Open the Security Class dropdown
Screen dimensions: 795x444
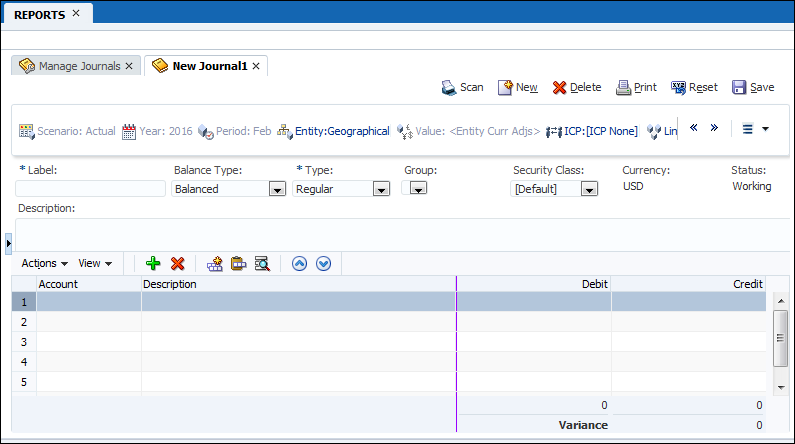click(589, 189)
